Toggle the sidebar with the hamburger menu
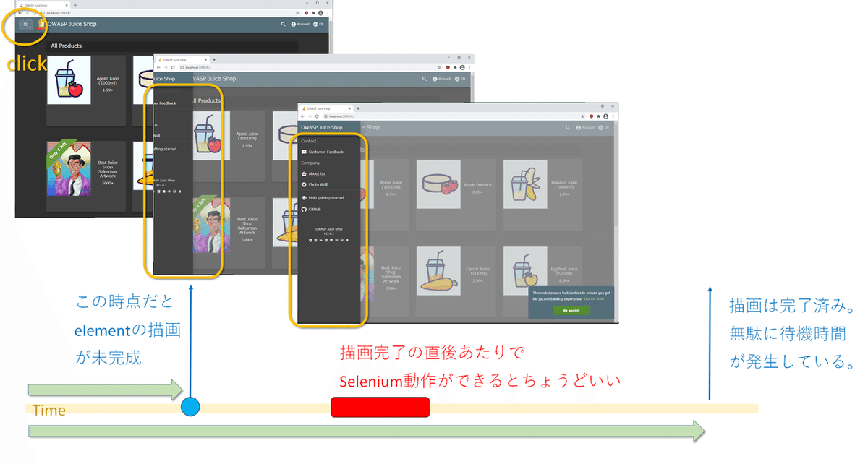Screen dimensions: 868x464 (x=25, y=24)
